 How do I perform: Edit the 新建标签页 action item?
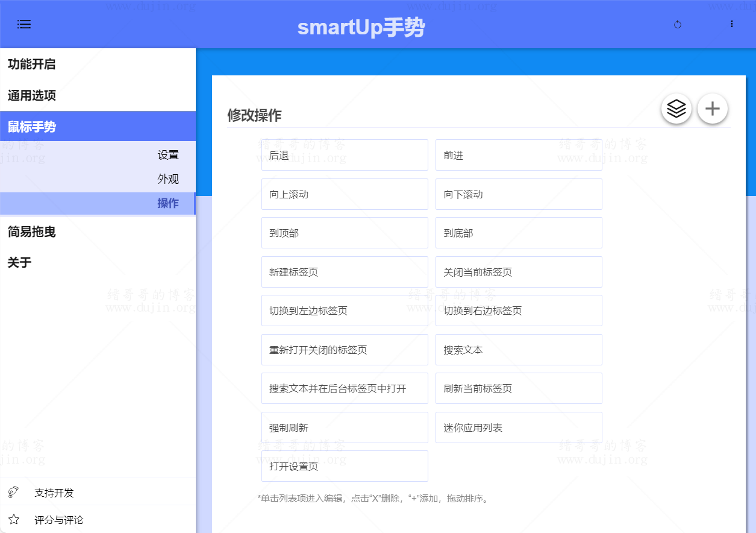pyautogui.click(x=345, y=272)
